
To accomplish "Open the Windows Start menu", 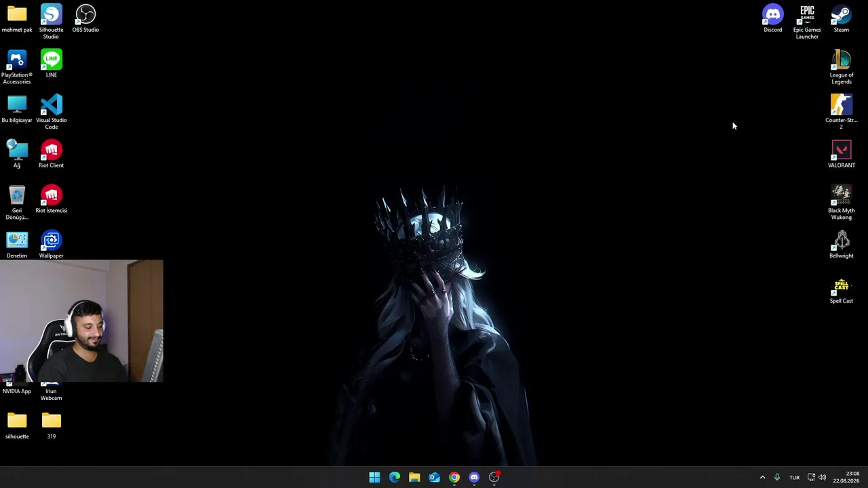I will click(x=374, y=477).
